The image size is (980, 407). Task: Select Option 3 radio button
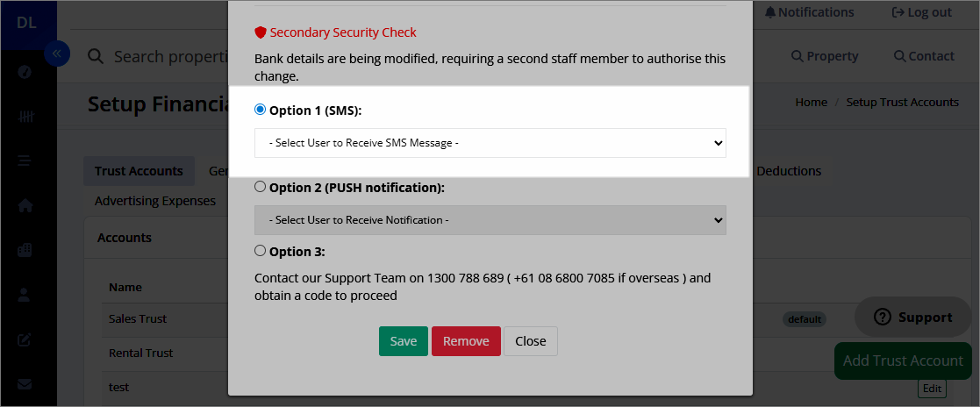coord(260,251)
